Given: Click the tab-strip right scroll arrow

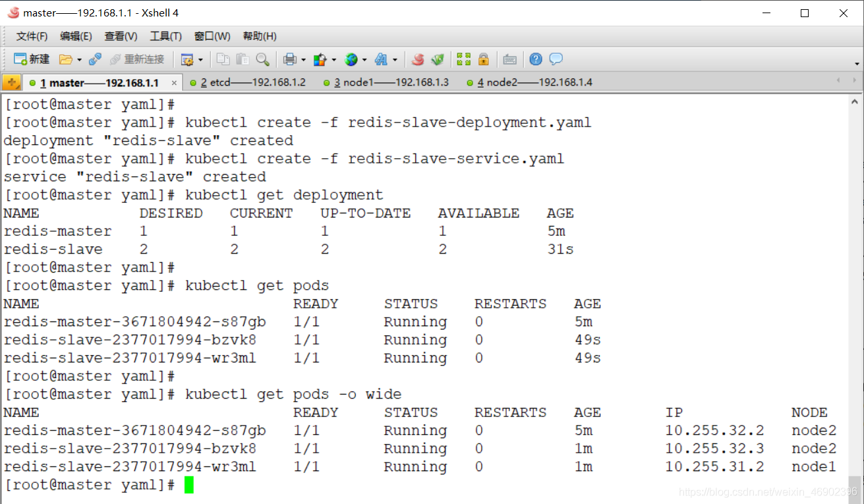Looking at the screenshot, I should pos(855,81).
